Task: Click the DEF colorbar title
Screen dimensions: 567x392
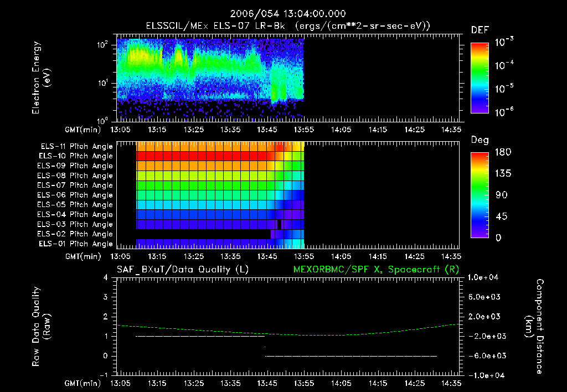Action: click(x=480, y=30)
